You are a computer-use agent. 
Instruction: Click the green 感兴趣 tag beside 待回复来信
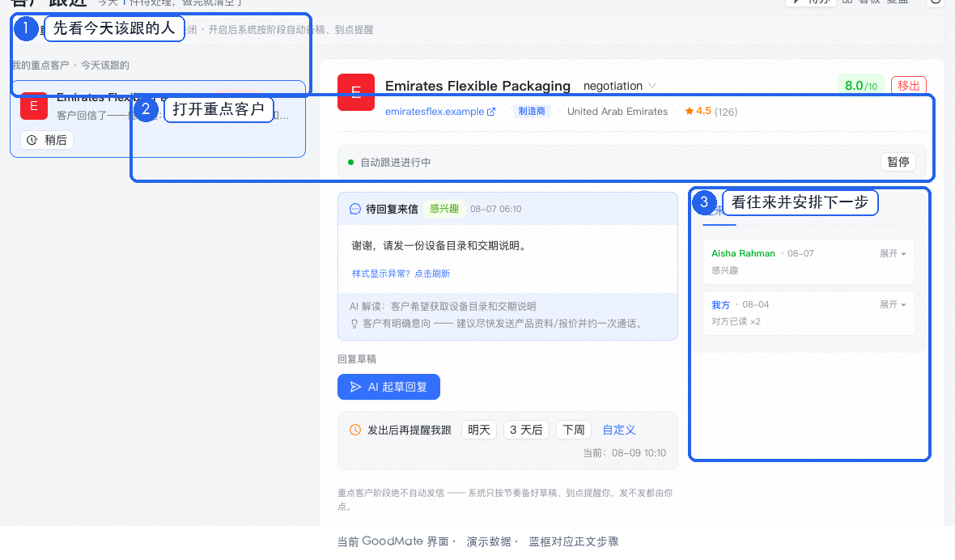coord(444,209)
